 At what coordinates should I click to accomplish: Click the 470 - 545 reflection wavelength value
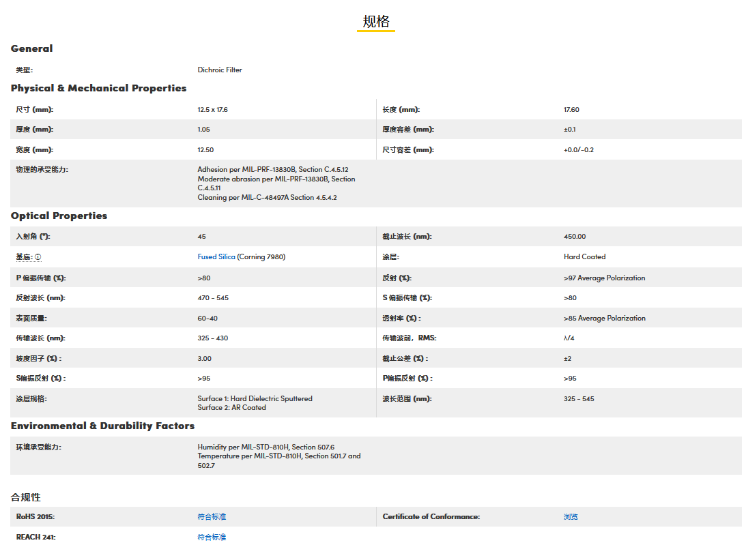(213, 298)
